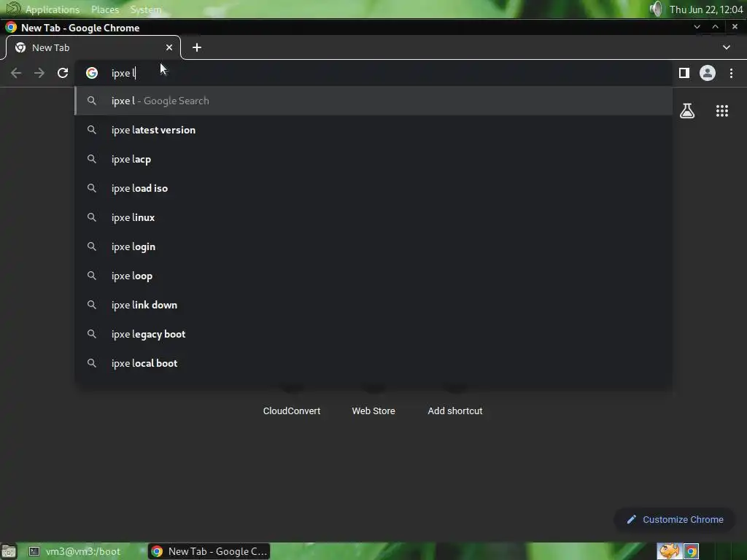Expand the tab search chevron

pos(727,47)
